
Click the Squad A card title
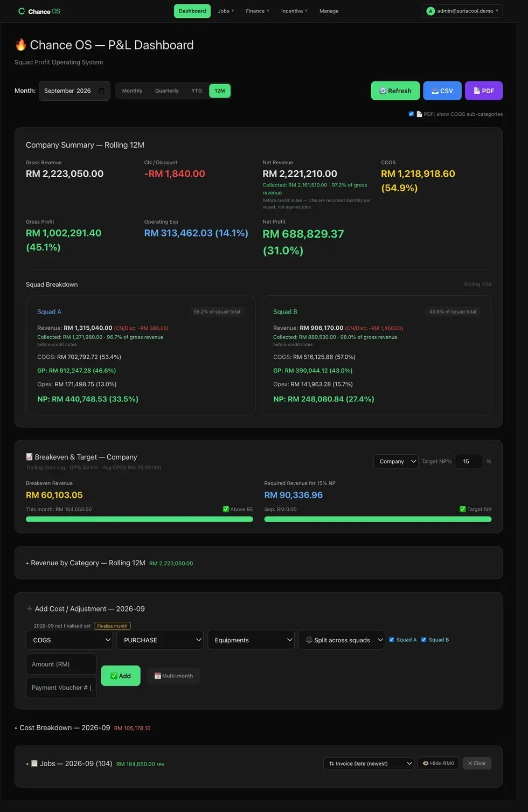49,312
